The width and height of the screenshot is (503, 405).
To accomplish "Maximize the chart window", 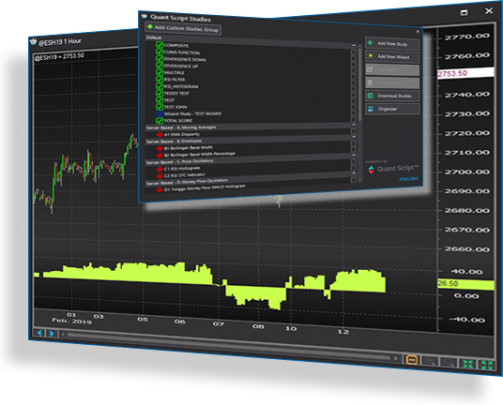I will 464,13.
